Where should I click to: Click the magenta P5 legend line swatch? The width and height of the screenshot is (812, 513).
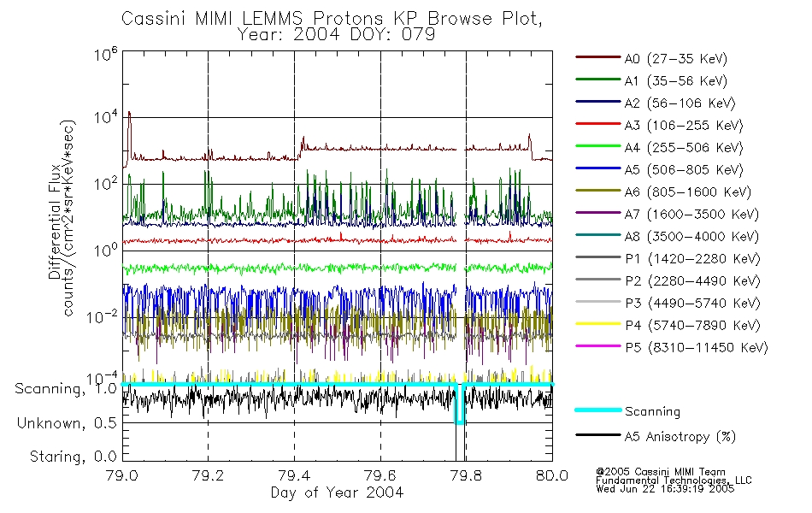598,346
